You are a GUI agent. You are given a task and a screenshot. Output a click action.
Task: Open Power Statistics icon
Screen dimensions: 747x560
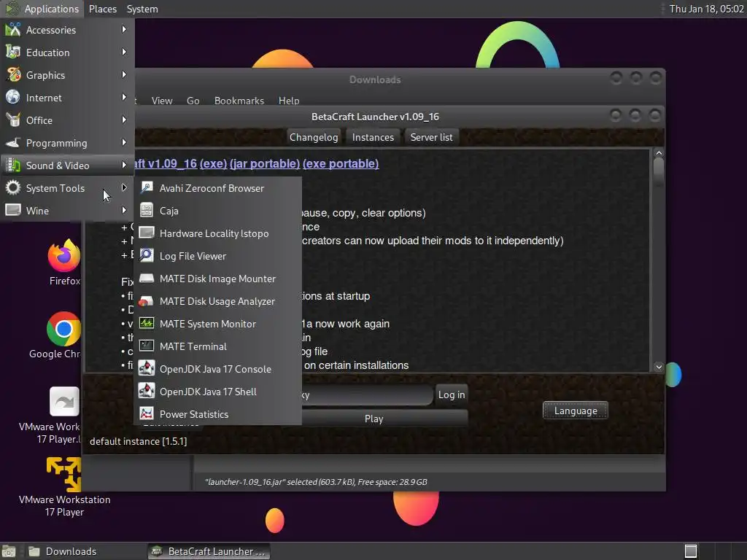tap(146, 414)
